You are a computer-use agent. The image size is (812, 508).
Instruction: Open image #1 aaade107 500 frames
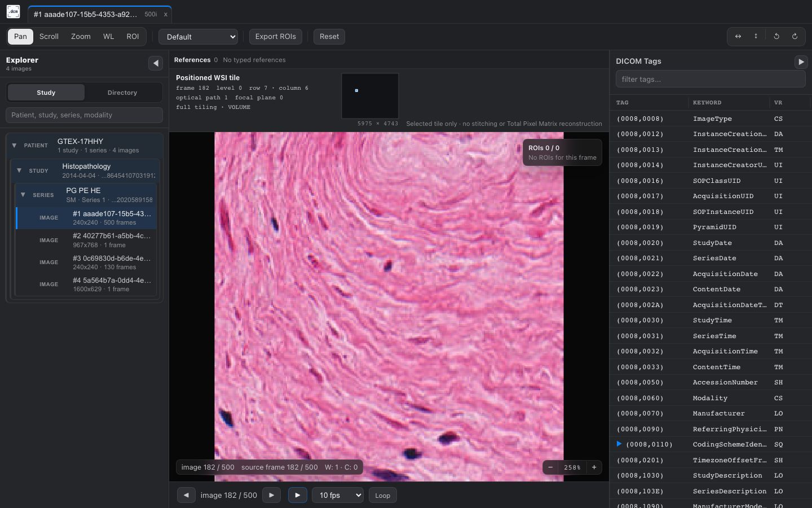click(86, 218)
